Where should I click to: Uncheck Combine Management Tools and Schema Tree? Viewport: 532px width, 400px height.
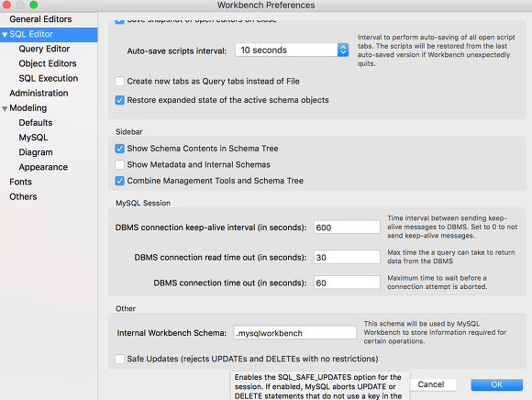click(x=119, y=181)
